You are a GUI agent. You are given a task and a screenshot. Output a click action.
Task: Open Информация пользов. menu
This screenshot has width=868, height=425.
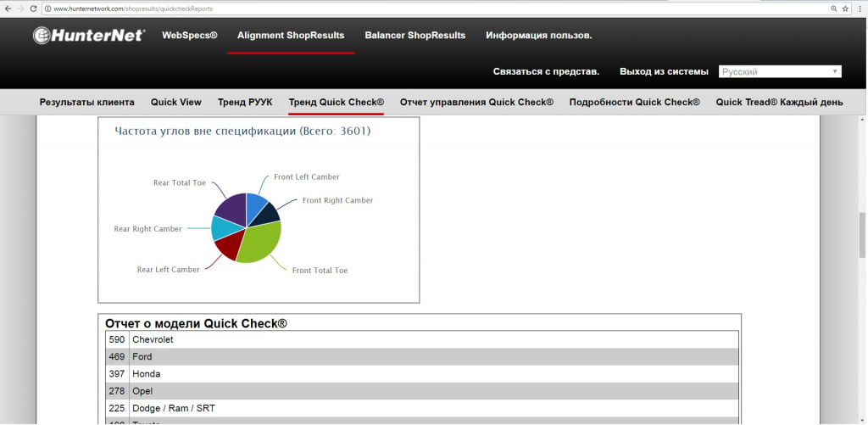[x=539, y=36]
